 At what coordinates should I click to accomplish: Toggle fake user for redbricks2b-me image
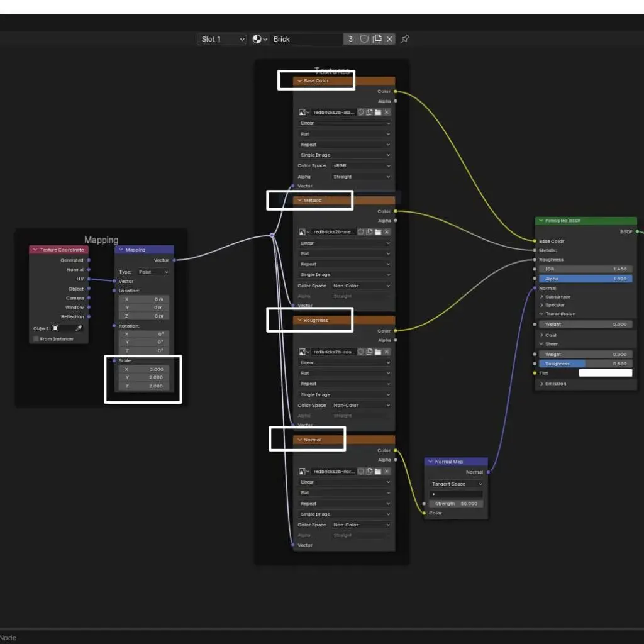pyautogui.click(x=360, y=232)
